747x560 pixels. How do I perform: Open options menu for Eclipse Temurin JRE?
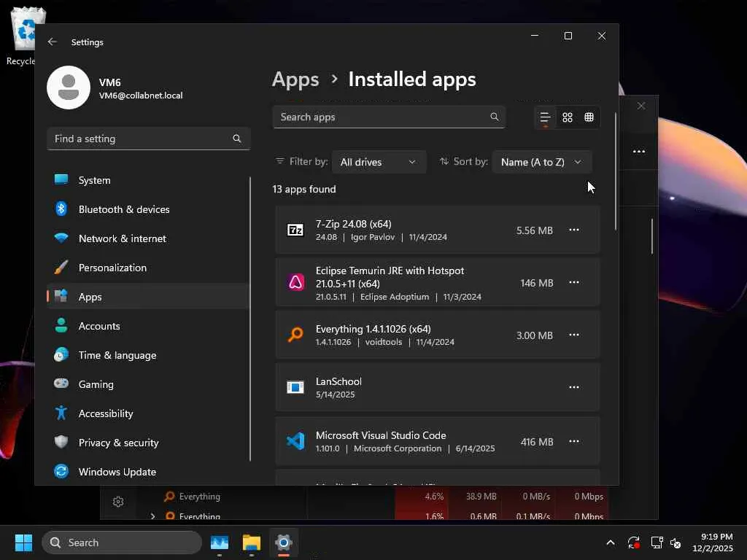[x=574, y=282]
